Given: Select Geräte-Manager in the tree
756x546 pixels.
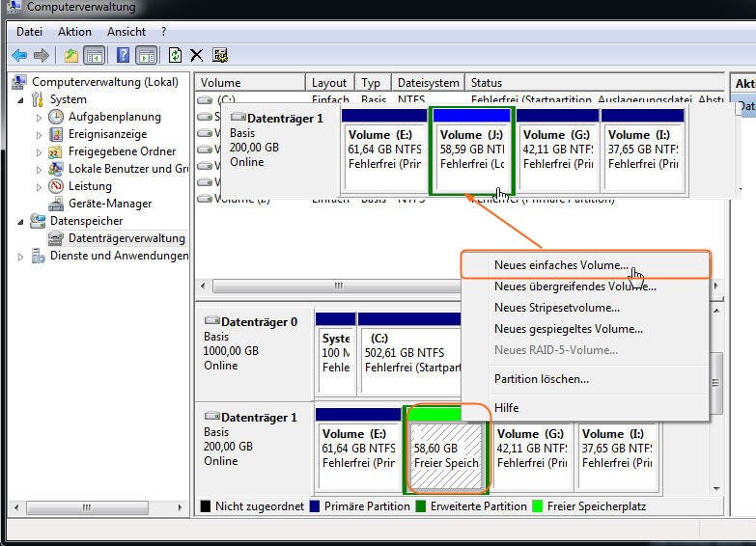Looking at the screenshot, I should point(110,204).
